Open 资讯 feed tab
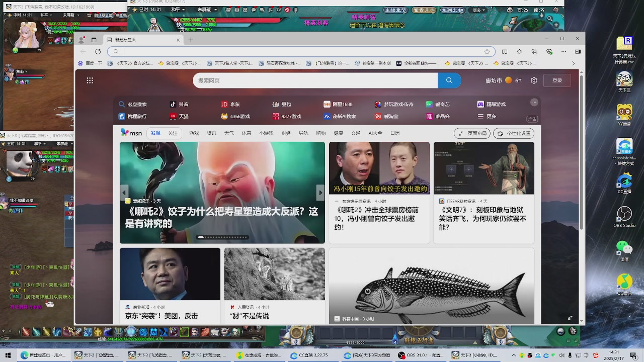The width and height of the screenshot is (644, 362). [x=211, y=133]
